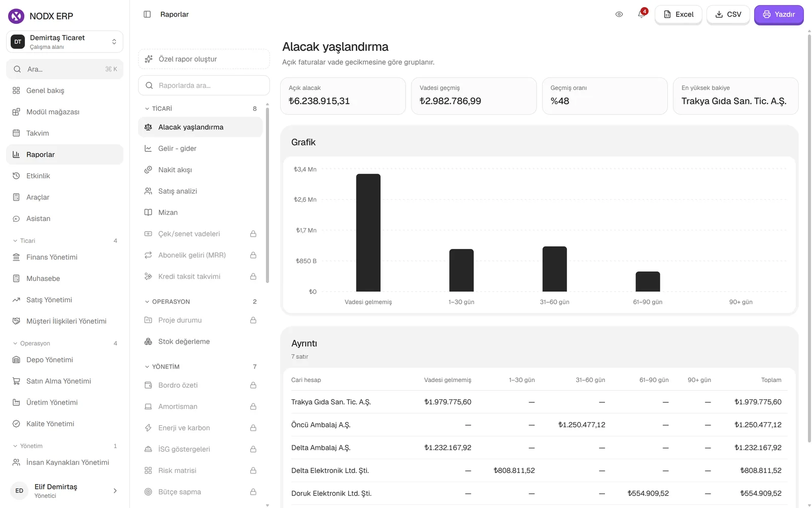
Task: Click Üretim Yönetimi factory icon
Action: (x=16, y=402)
